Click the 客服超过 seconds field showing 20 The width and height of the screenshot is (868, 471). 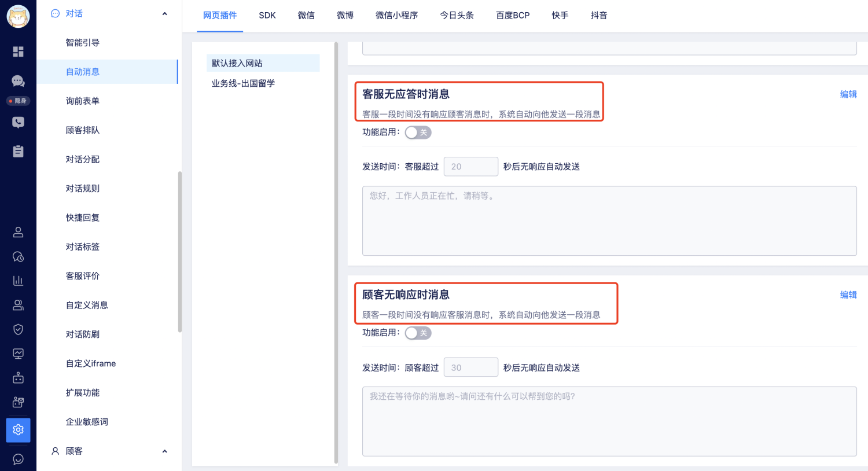tap(470, 167)
